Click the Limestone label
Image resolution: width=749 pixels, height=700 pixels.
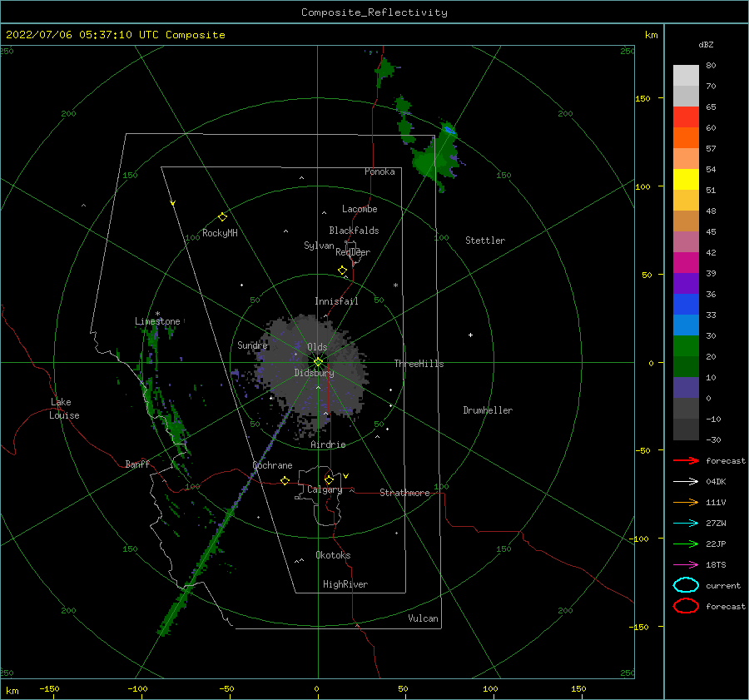click(157, 321)
